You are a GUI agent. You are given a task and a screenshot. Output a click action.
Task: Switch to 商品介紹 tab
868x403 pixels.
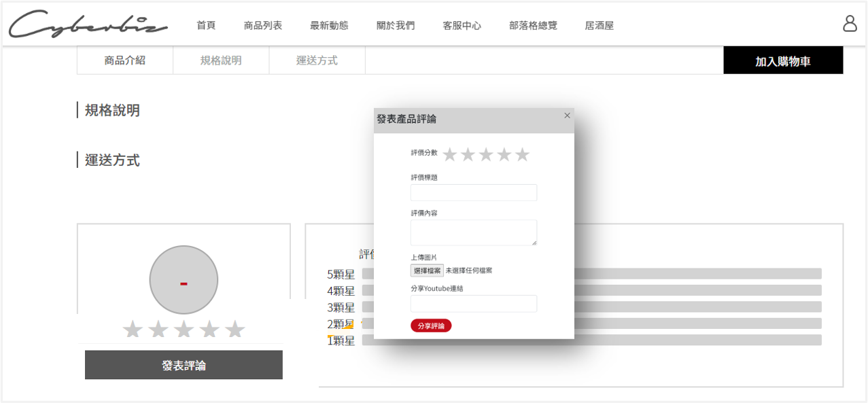coord(125,60)
